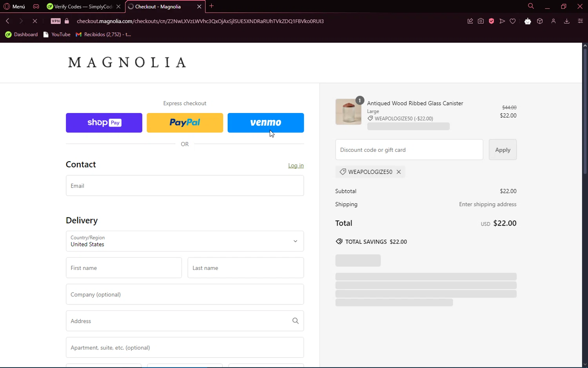
Task: Click the struck-through $44.00 price
Action: [x=509, y=107]
